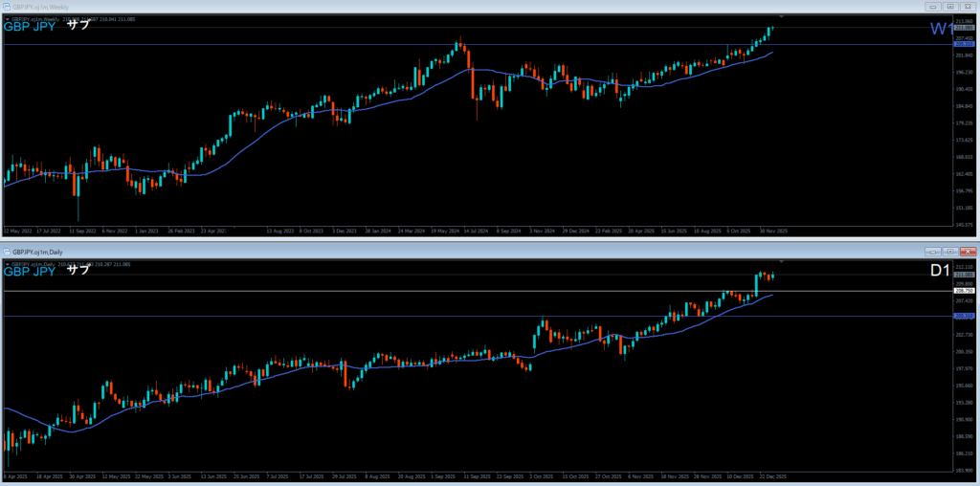Click the 29 Jul 2025 date on Daily axis
The width and height of the screenshot is (980, 486).
click(x=345, y=476)
